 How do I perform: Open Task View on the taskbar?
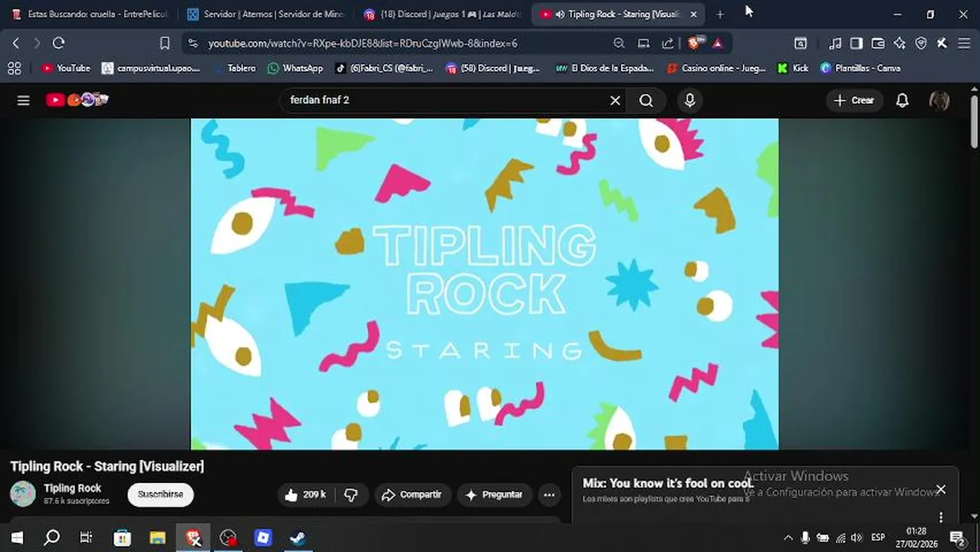point(87,537)
